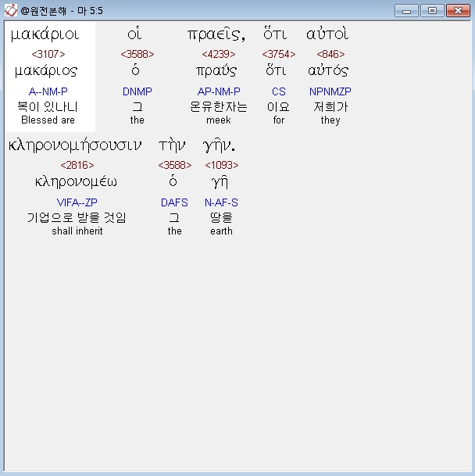The image size is (475, 476).
Task: Click the lemma μακάριος
Action: tap(46, 72)
